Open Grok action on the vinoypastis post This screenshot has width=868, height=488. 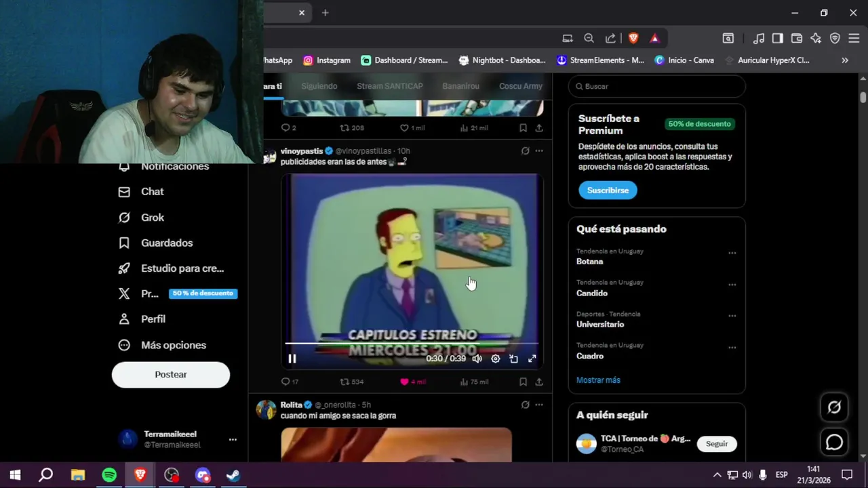point(525,150)
